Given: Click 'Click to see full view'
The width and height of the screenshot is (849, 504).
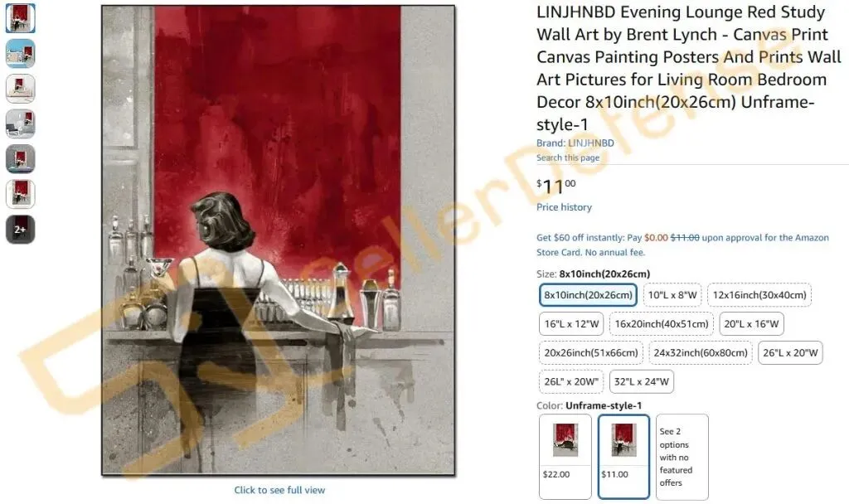Looking at the screenshot, I should [279, 490].
